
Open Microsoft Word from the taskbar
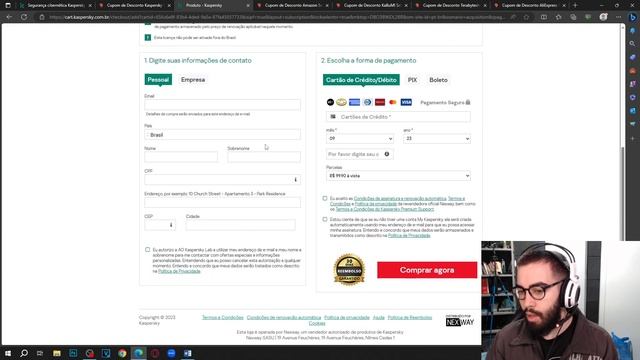pyautogui.click(x=187, y=353)
